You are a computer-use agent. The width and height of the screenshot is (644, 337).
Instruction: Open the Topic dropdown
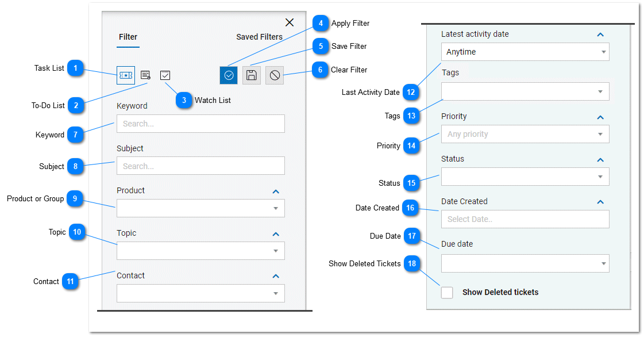pyautogui.click(x=200, y=251)
